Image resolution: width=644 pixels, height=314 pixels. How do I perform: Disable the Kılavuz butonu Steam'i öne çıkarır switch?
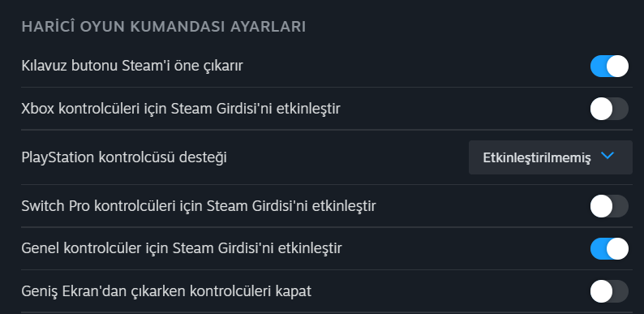(609, 67)
